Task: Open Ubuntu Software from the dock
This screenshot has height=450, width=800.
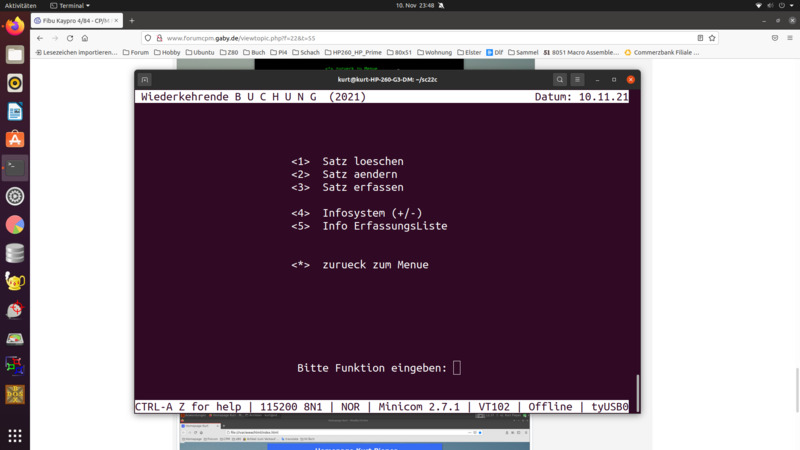Action: tap(15, 140)
